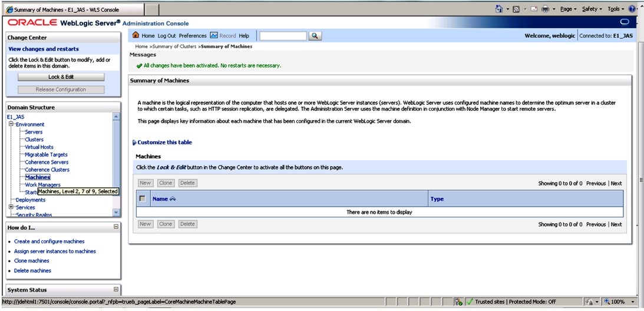Click the Release Configuration button
Viewport: 644px width, 311px height.
pyautogui.click(x=61, y=90)
